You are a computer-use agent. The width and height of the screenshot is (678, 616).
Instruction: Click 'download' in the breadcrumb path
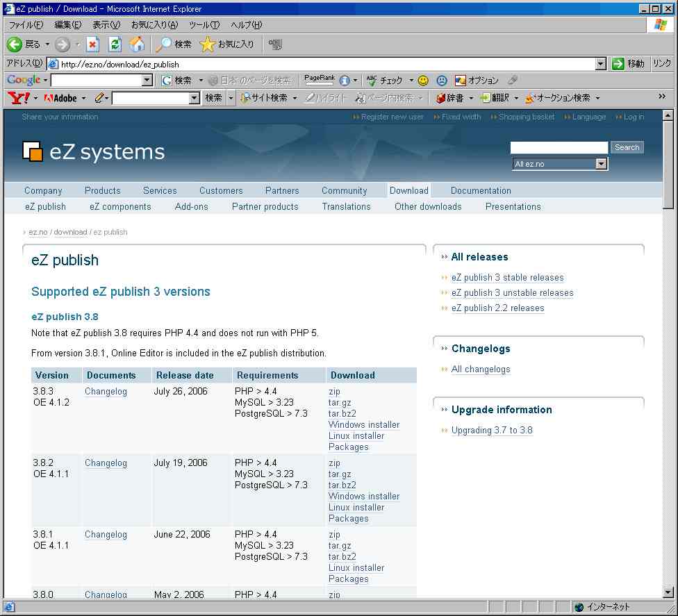[x=70, y=232]
